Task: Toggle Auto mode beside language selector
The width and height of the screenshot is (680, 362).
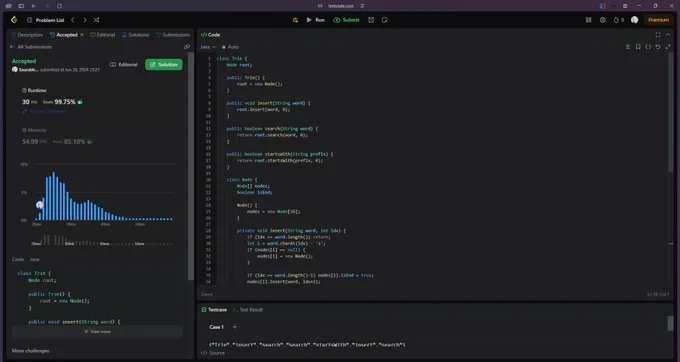Action: point(230,47)
